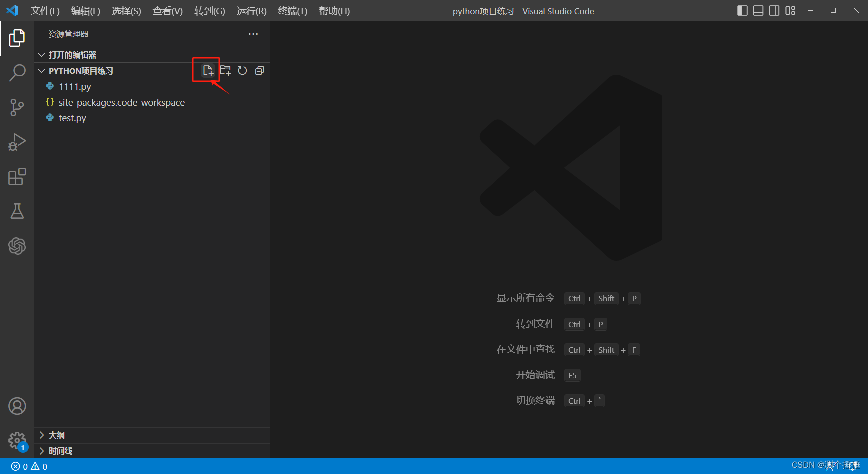Toggle the primary side bar layout
The image size is (868, 474).
pyautogui.click(x=742, y=11)
